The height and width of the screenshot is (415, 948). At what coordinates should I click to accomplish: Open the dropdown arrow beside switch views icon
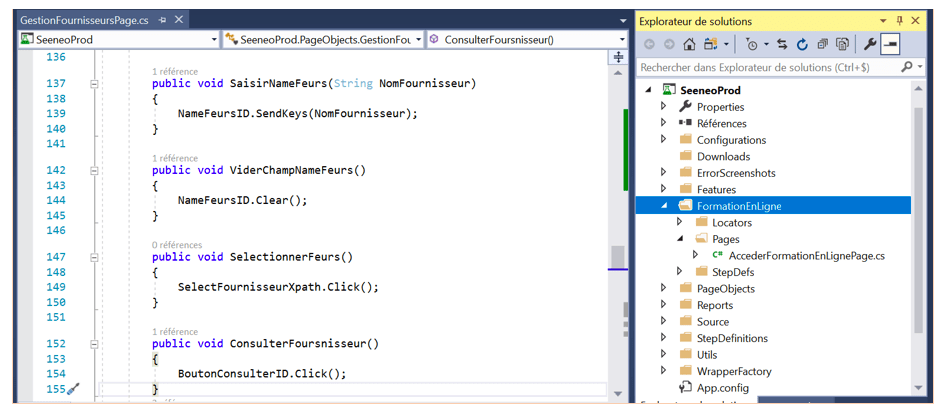point(724,44)
